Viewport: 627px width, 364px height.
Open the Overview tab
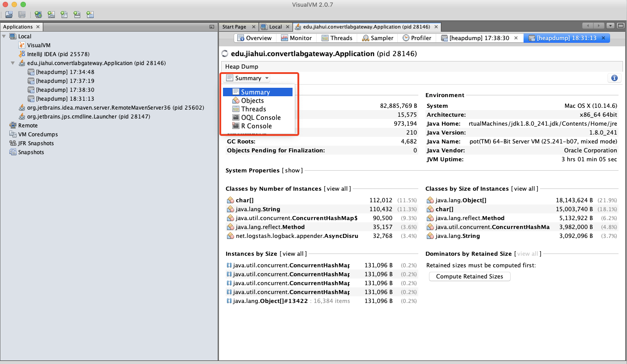point(254,38)
